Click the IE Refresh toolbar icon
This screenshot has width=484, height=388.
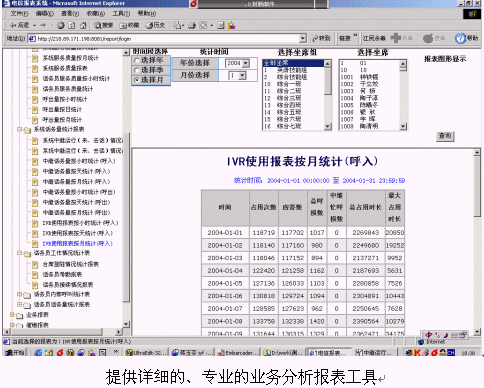pyautogui.click(x=72, y=25)
